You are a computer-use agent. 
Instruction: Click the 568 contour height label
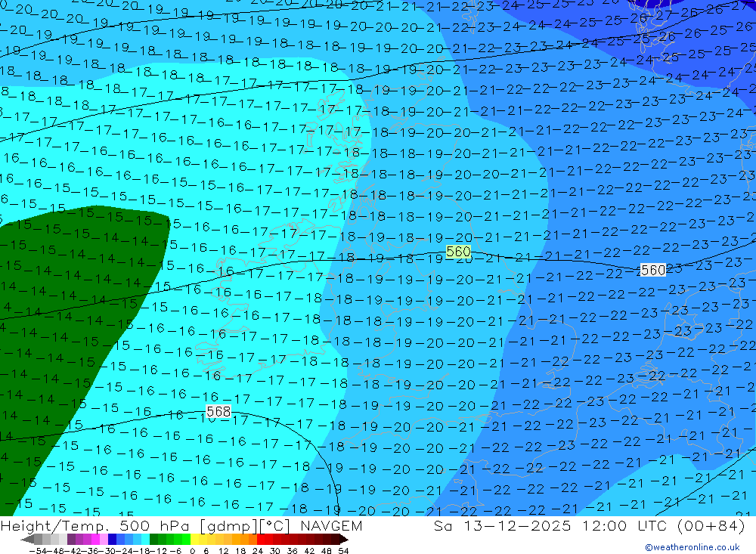click(218, 412)
